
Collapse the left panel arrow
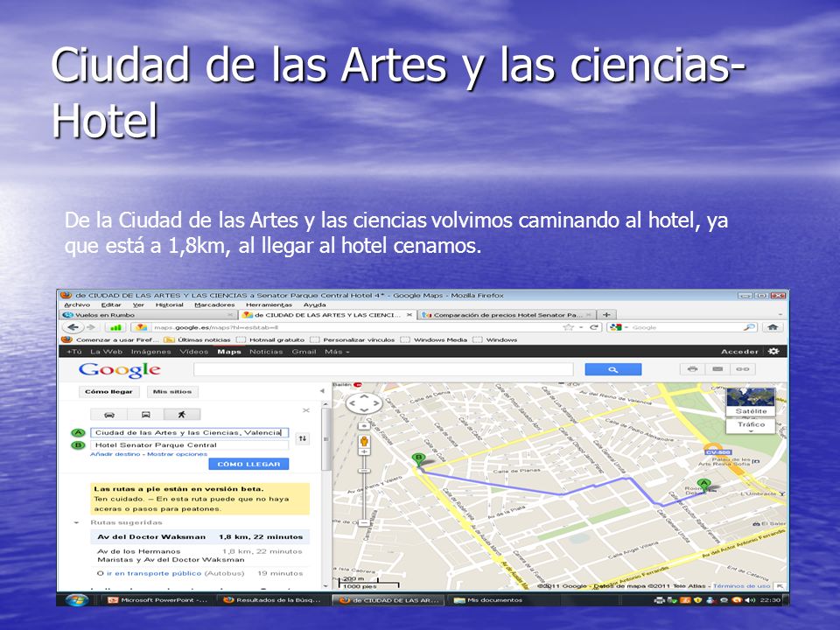click(x=322, y=391)
